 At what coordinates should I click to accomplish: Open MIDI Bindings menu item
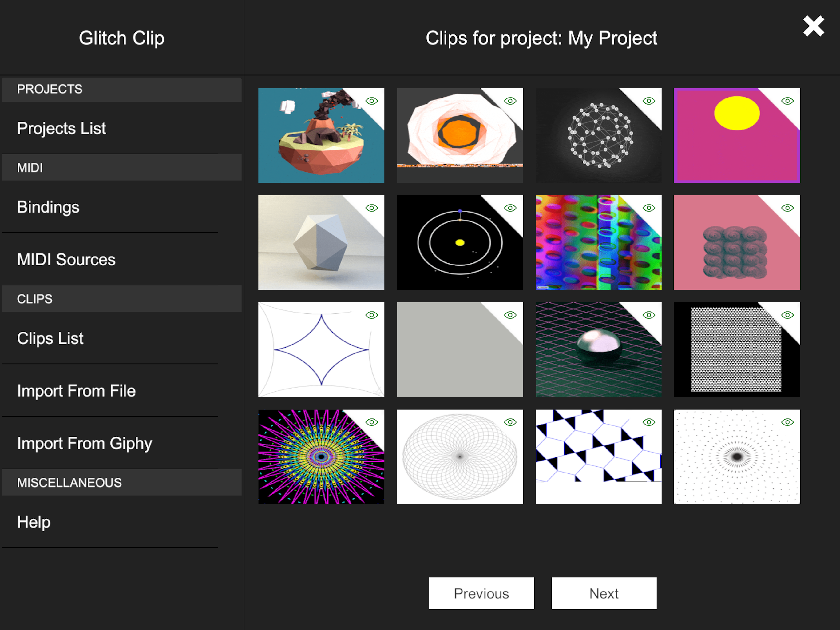pos(48,207)
